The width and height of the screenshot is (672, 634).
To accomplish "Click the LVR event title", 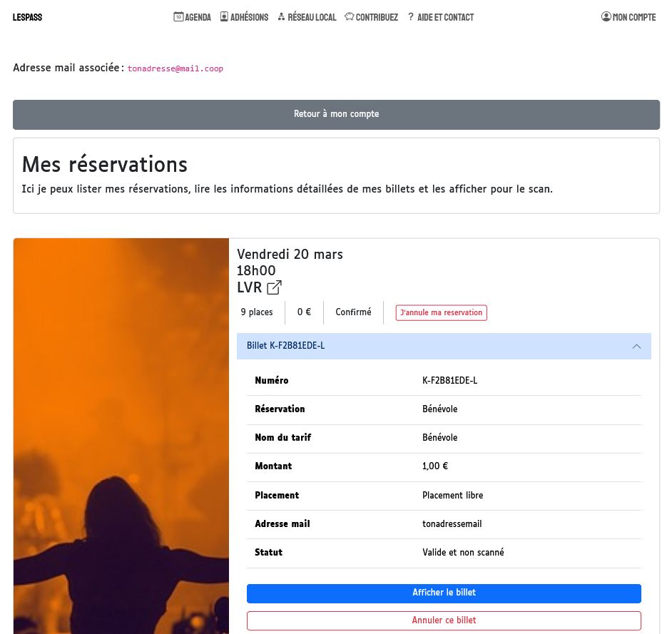I will pos(249,287).
